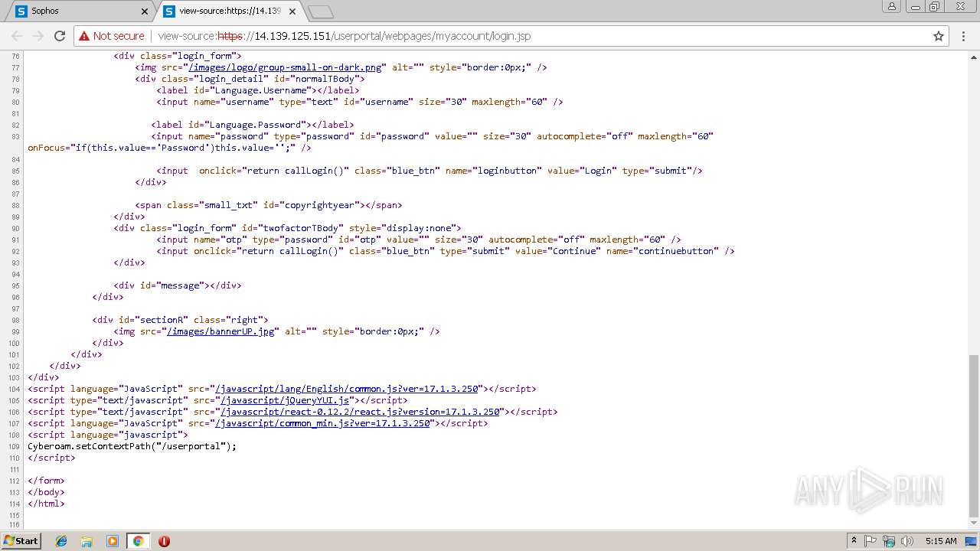Open the react.js script link

360,412
